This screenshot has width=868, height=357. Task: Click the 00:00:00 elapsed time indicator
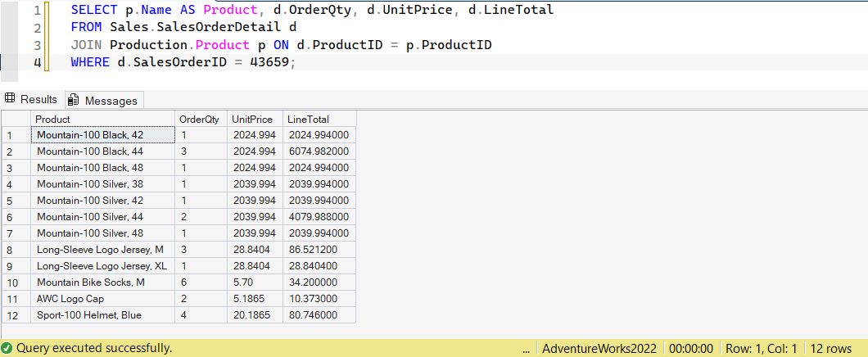click(x=691, y=348)
